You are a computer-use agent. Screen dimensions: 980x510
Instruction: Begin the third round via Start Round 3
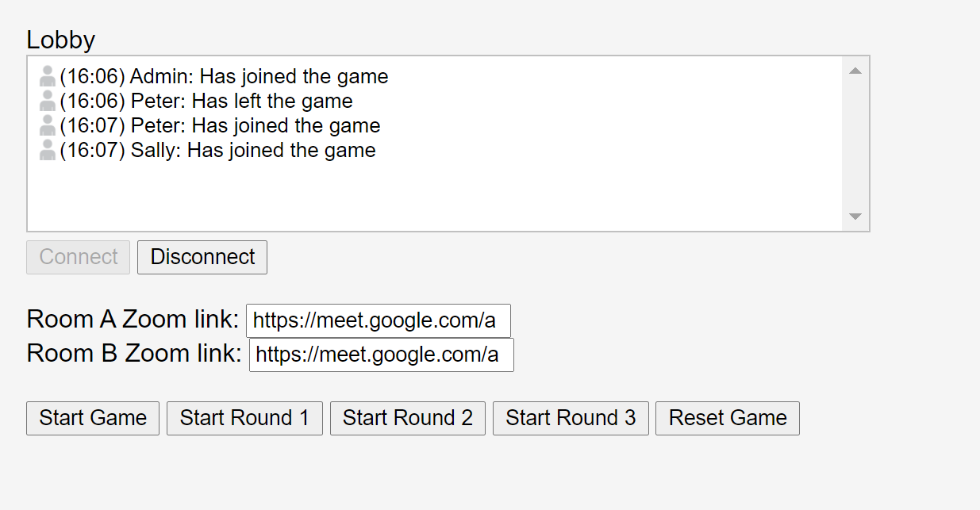571,418
